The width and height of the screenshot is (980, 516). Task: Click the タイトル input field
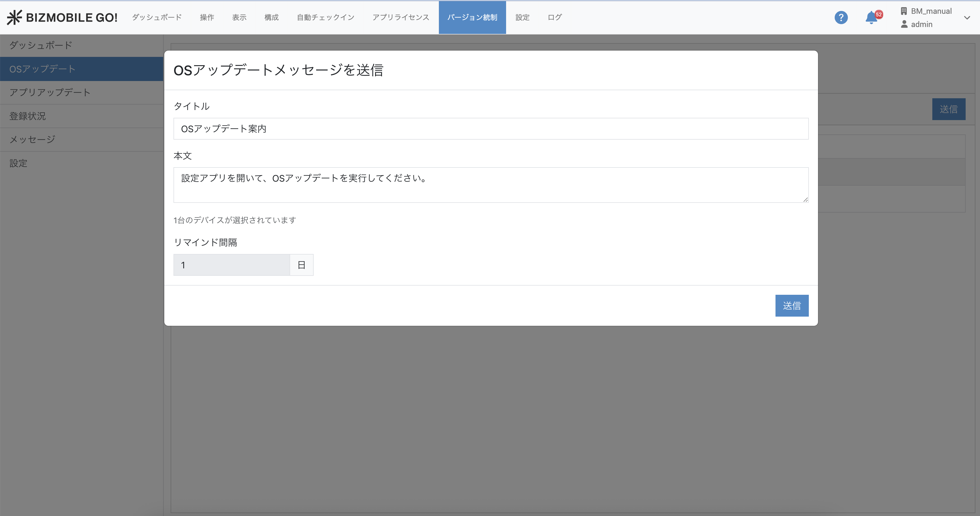(491, 129)
